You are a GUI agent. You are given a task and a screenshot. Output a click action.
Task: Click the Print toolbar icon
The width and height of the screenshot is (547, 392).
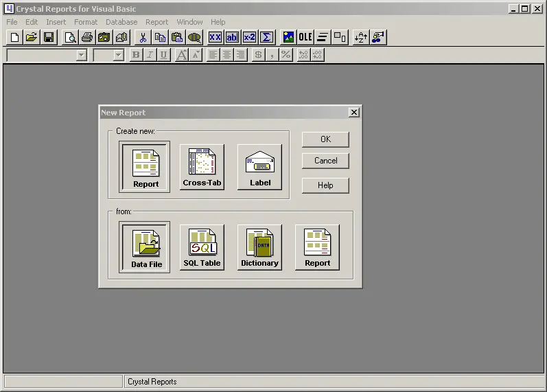point(87,37)
